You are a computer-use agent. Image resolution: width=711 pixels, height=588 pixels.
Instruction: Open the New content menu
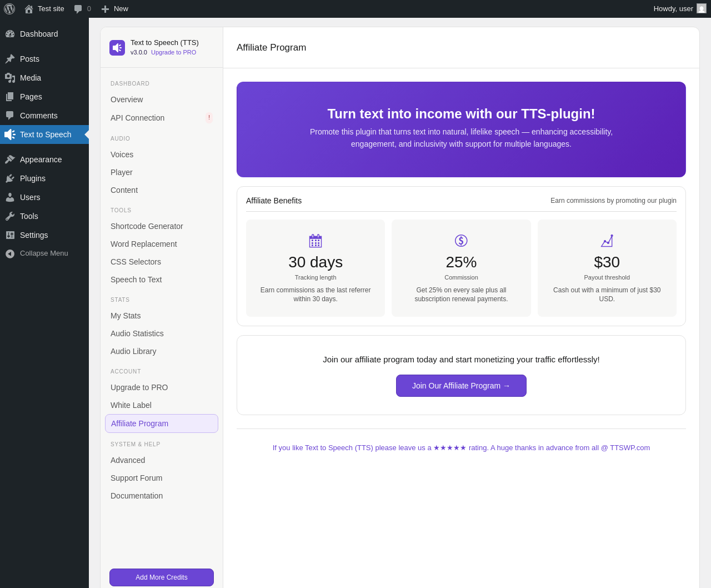(115, 9)
